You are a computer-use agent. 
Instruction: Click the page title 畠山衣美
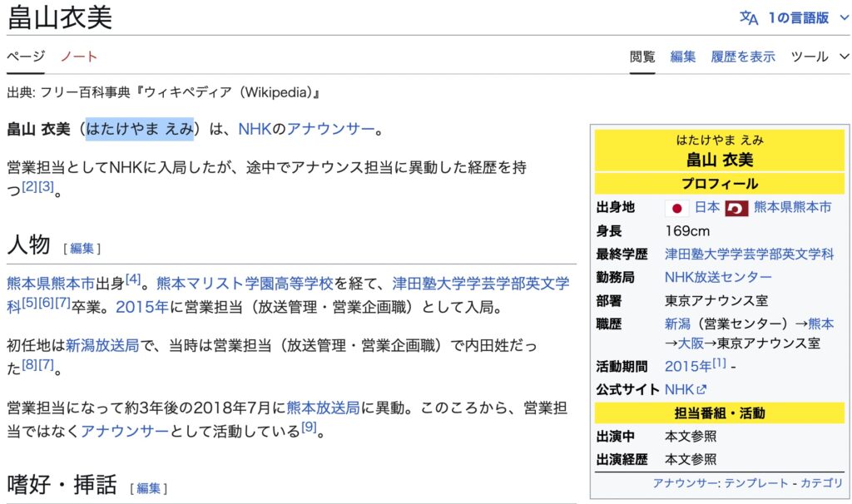point(59,17)
